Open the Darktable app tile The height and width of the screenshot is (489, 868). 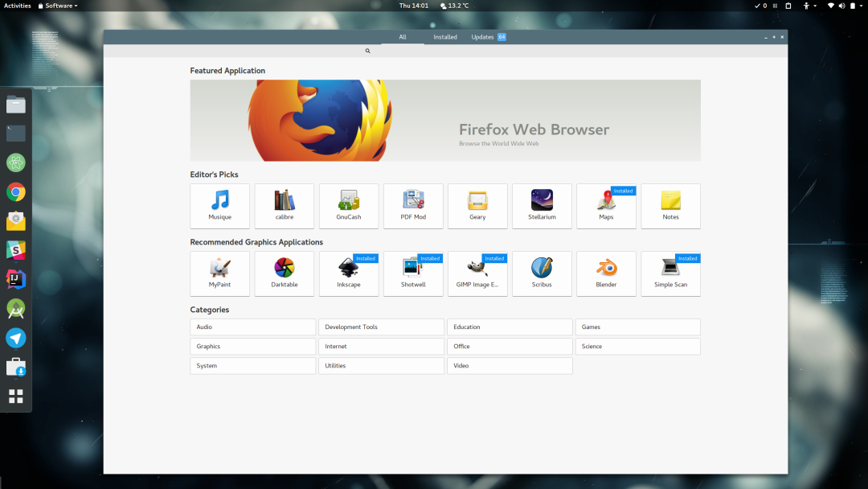[x=284, y=273]
